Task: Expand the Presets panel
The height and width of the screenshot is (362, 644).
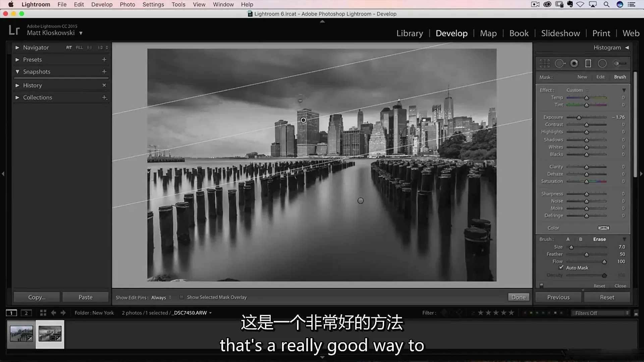Action: point(17,60)
